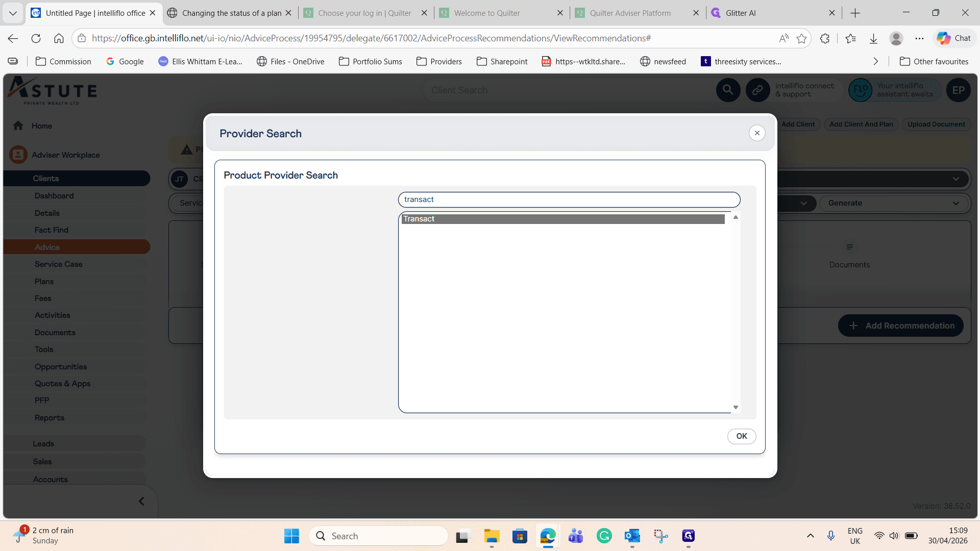Open the EP user profile avatar
Image resolution: width=980 pixels, height=551 pixels.
coord(958,90)
